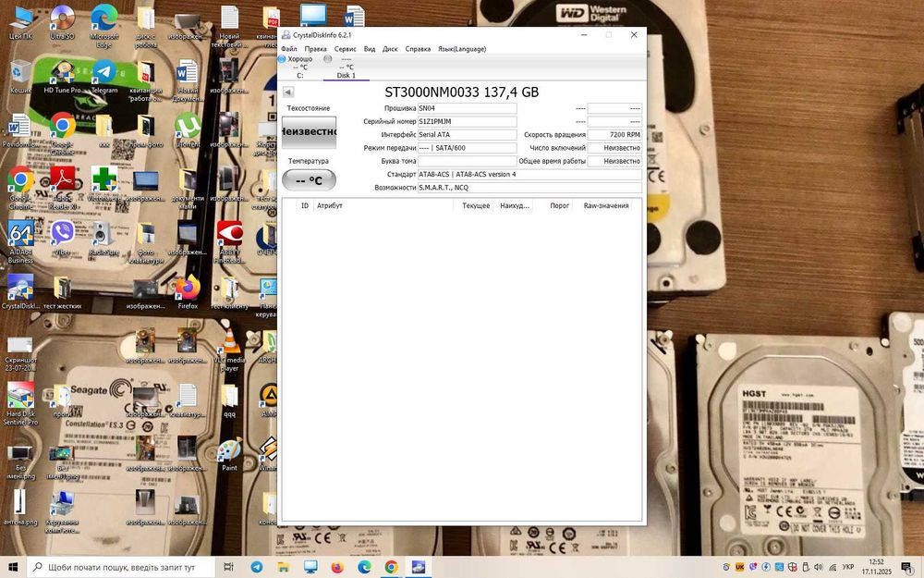The image size is (924, 578).
Task: Click the Буква тома empty field
Action: coord(468,161)
